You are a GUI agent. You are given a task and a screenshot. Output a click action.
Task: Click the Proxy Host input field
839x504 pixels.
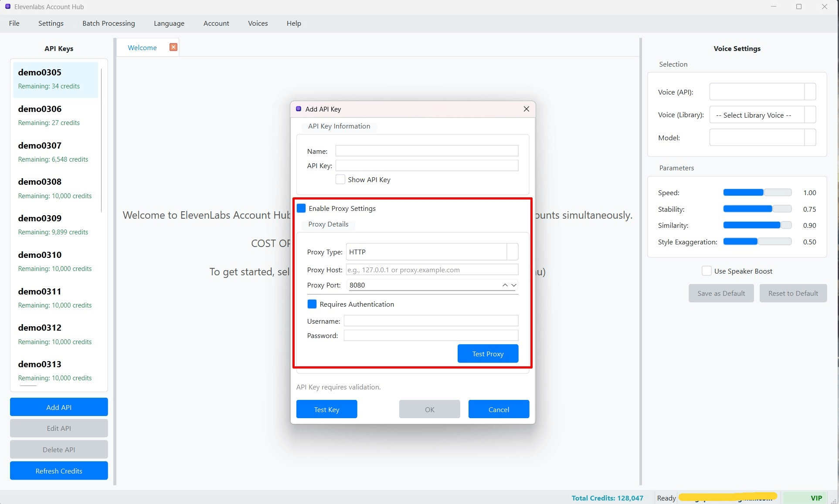coord(432,270)
